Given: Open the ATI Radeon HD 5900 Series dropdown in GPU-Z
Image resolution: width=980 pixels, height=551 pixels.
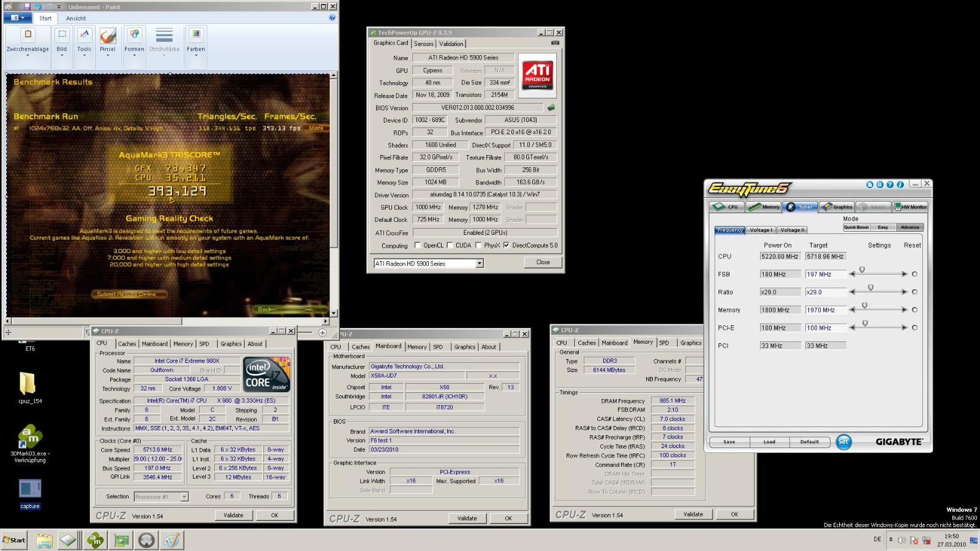Looking at the screenshot, I should [480, 264].
